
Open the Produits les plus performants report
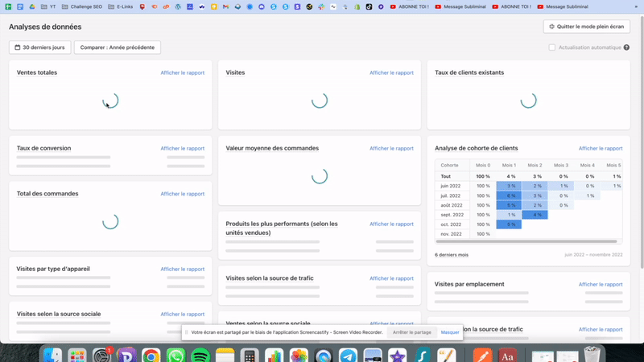point(391,224)
